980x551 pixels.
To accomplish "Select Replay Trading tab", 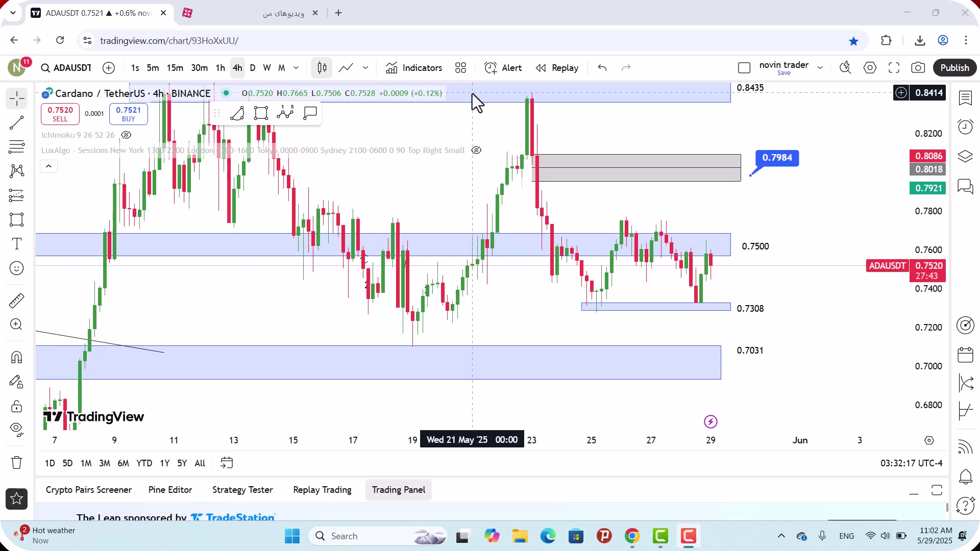I will click(x=322, y=490).
